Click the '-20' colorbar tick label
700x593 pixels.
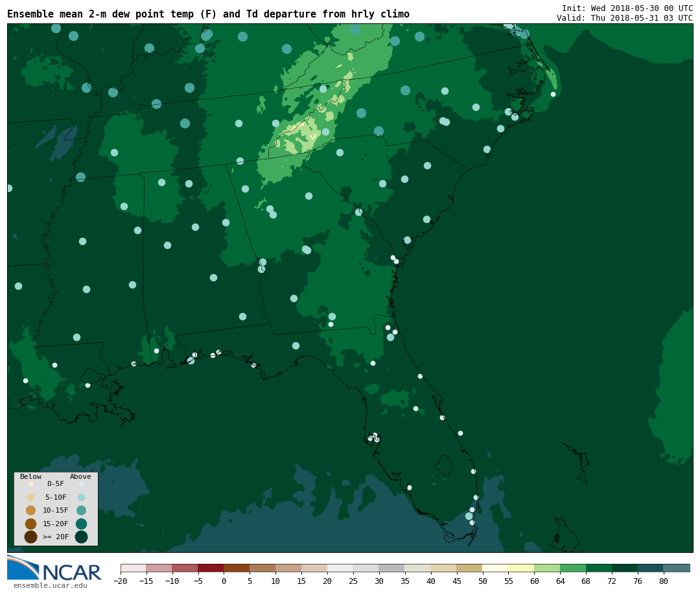tap(120, 581)
